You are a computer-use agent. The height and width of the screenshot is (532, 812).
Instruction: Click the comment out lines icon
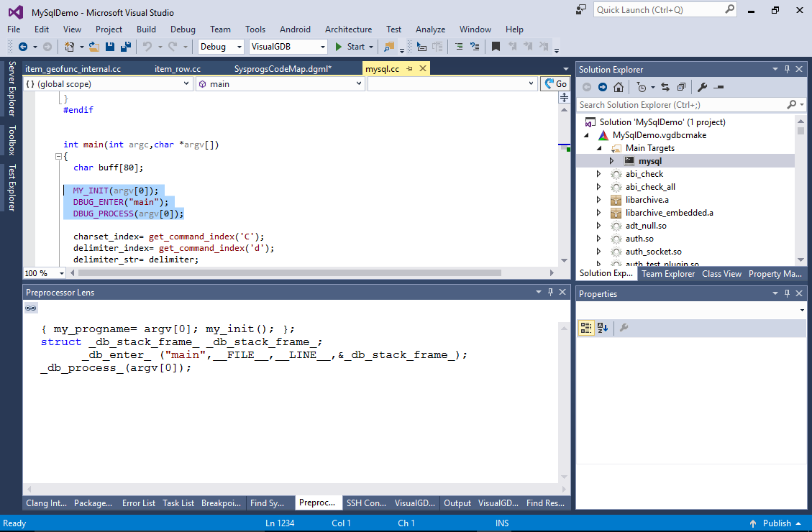coord(458,47)
